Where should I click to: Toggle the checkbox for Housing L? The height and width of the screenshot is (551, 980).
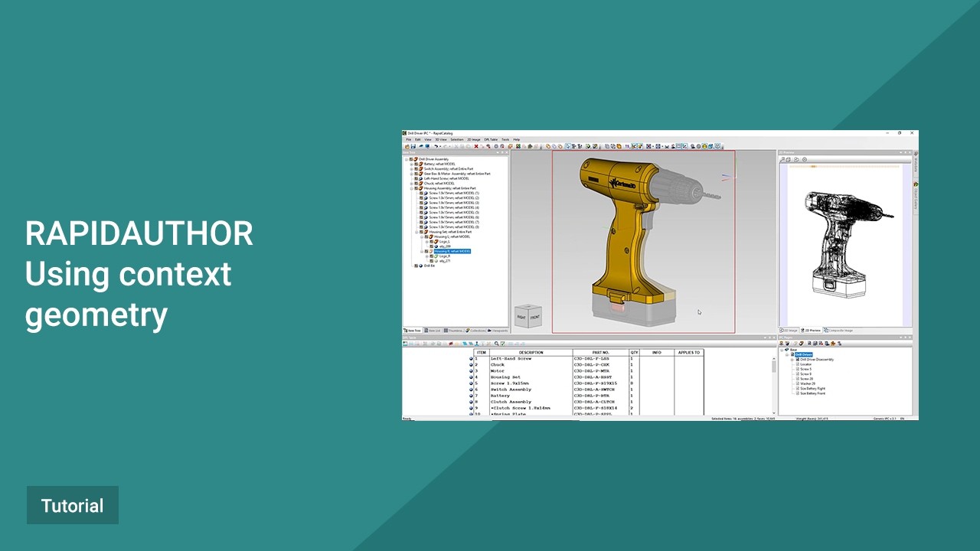click(426, 236)
